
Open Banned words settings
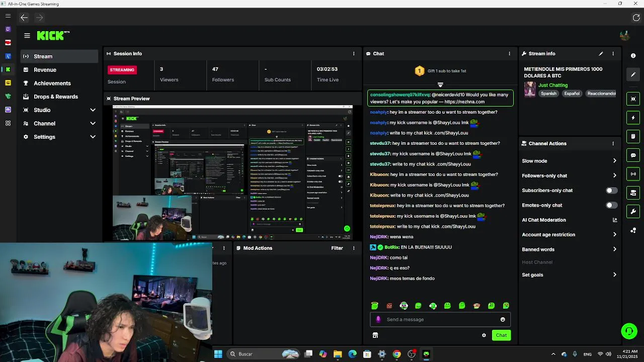(x=569, y=249)
